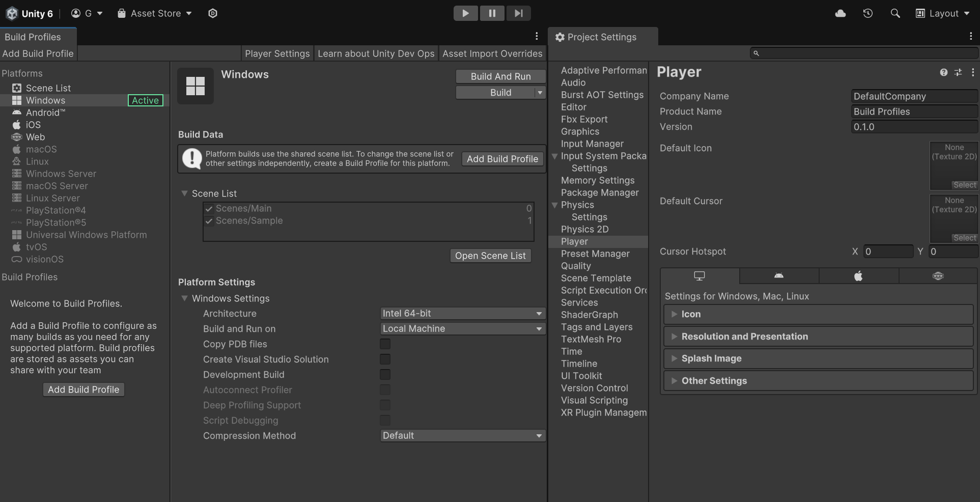Click the Open Scene List button
The image size is (980, 502).
click(490, 256)
